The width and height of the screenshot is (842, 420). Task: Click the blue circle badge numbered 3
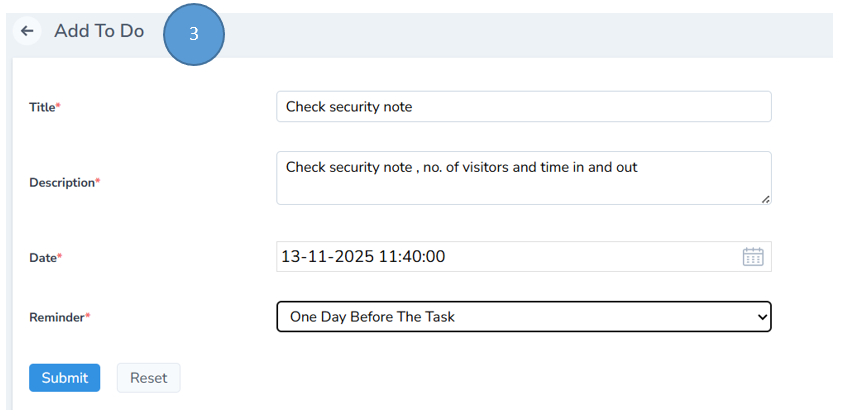pos(194,34)
